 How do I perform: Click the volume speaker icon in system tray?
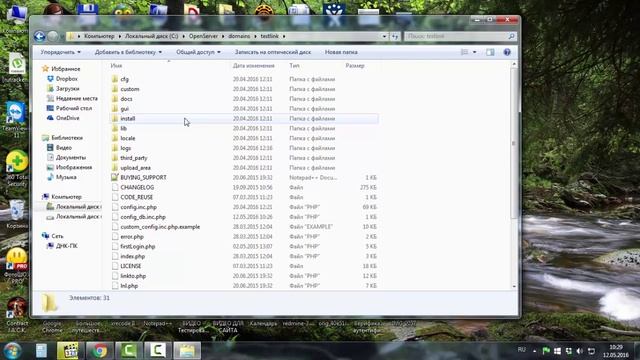(x=580, y=351)
